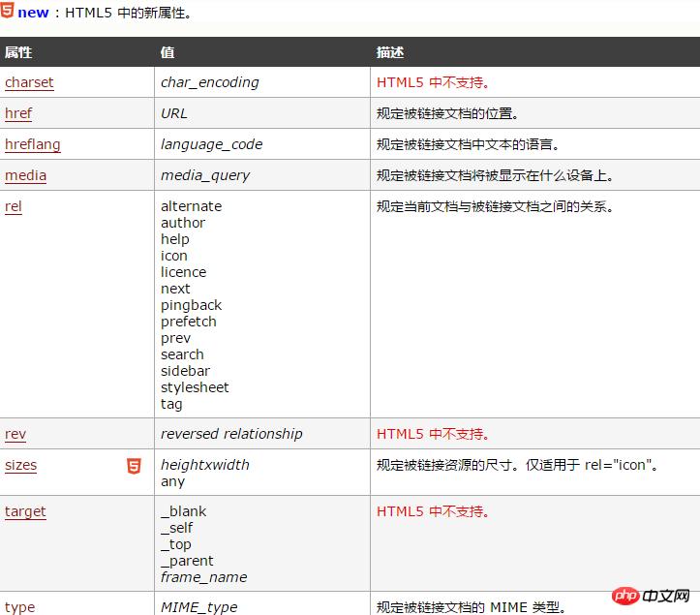This screenshot has width=700, height=615.
Task: Click the 'prefetch' rel value
Action: (x=189, y=322)
